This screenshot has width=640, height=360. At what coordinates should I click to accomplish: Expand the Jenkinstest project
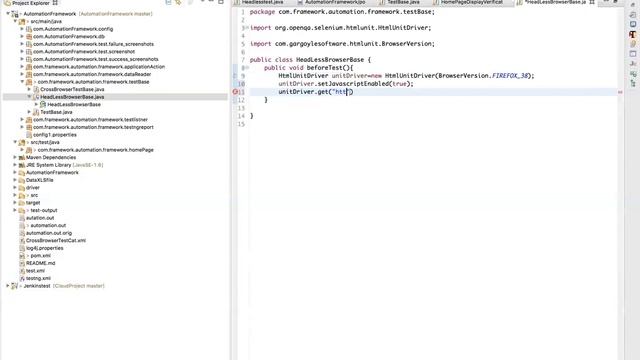point(8,286)
